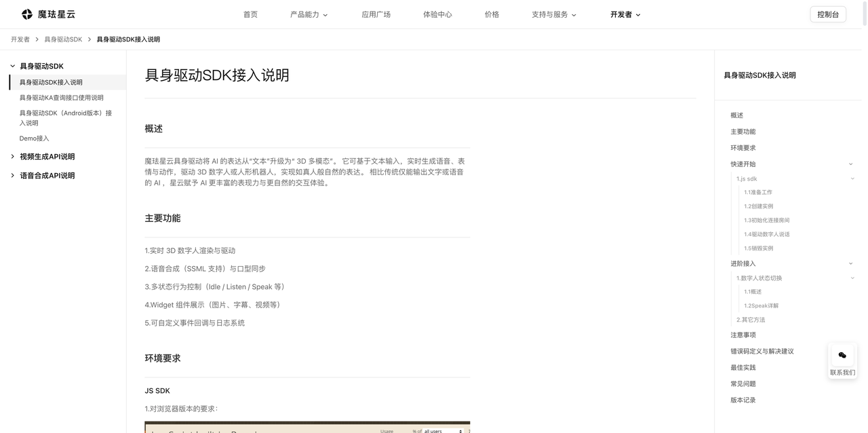Jump to 概述 in outline

(x=736, y=115)
